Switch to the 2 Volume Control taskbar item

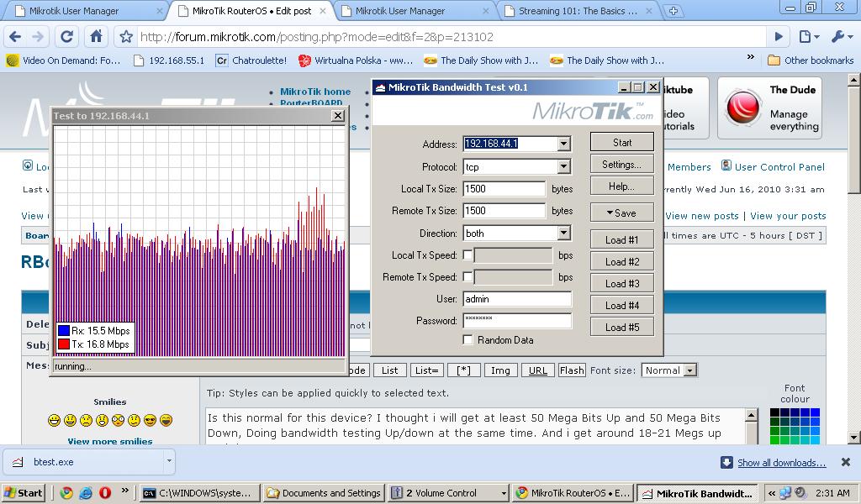click(x=449, y=492)
